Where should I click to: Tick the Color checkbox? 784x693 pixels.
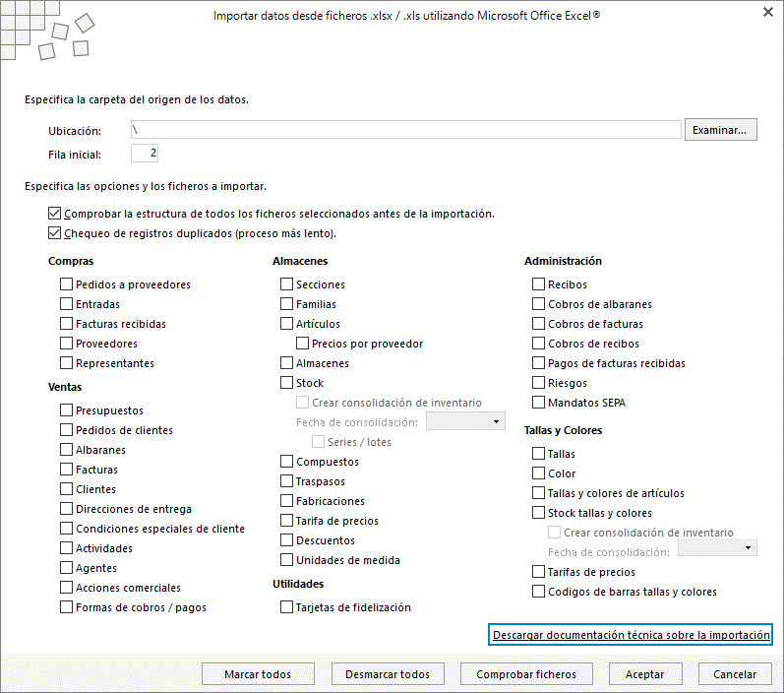click(x=538, y=473)
